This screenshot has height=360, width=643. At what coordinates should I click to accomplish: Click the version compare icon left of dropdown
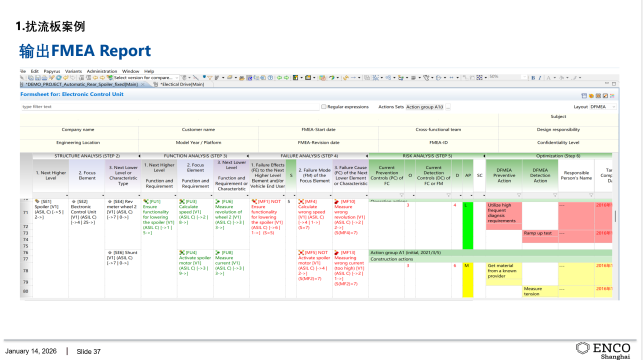tap(109, 77)
